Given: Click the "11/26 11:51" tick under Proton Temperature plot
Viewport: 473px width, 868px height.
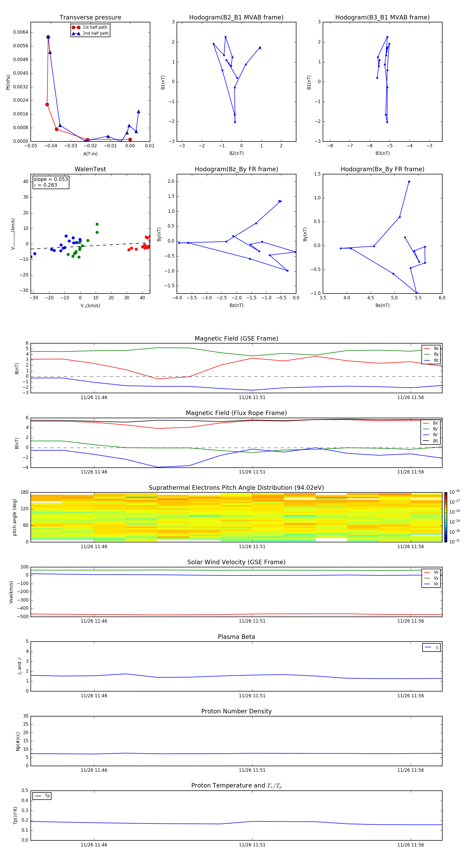Looking at the screenshot, I should point(252,845).
